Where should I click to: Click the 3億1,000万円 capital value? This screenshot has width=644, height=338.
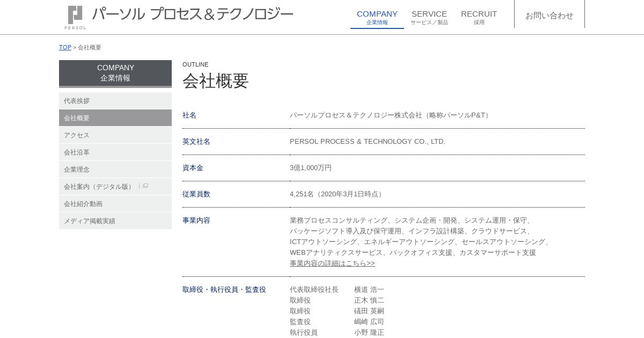311,168
